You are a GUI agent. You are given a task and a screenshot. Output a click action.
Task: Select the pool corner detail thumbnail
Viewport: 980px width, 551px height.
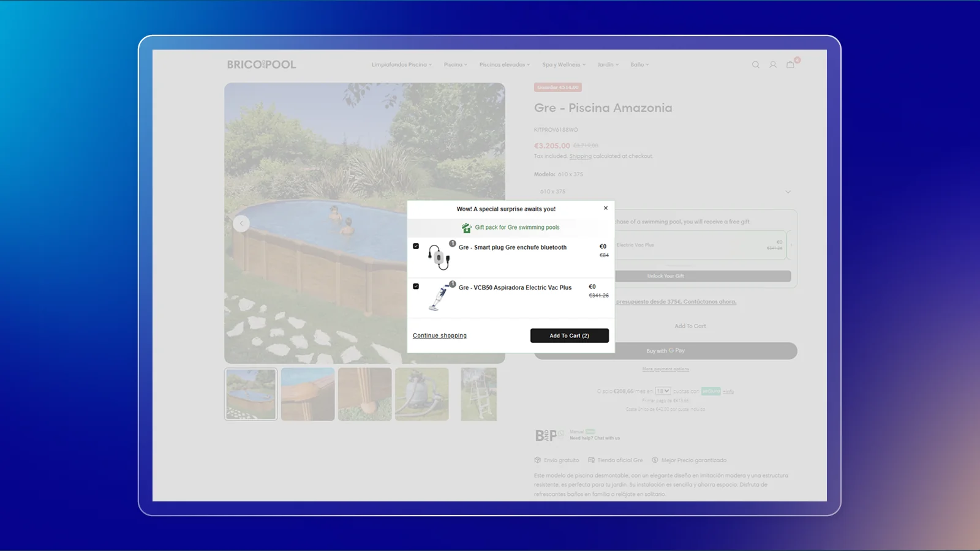point(307,394)
